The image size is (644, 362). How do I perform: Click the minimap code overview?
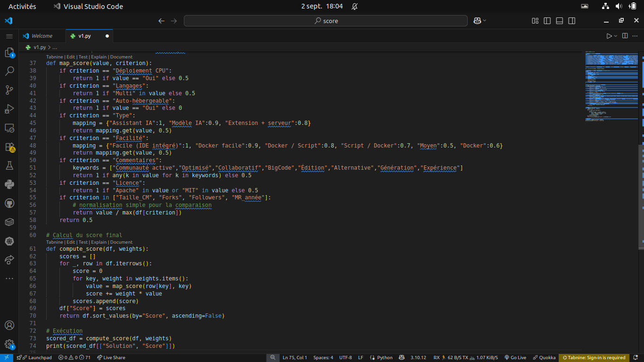pos(611,86)
